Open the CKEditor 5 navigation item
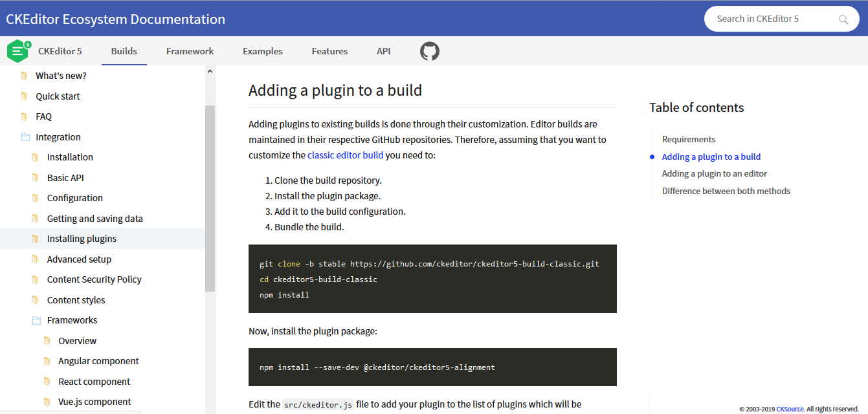The height and width of the screenshot is (414, 868). (60, 51)
